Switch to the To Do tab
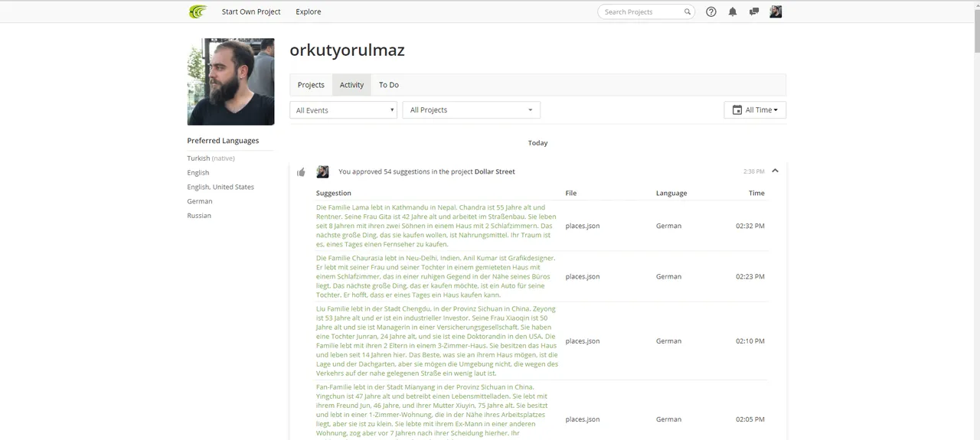The width and height of the screenshot is (980, 440). click(389, 85)
